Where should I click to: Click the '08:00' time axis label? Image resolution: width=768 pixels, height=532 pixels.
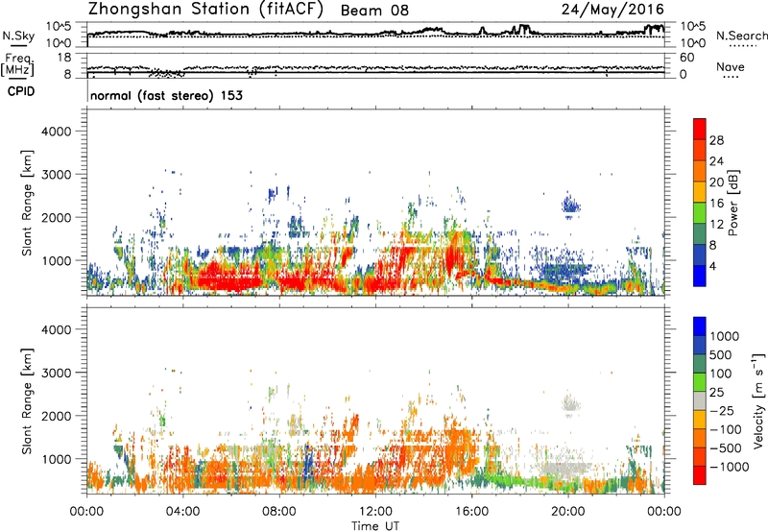pos(279,512)
